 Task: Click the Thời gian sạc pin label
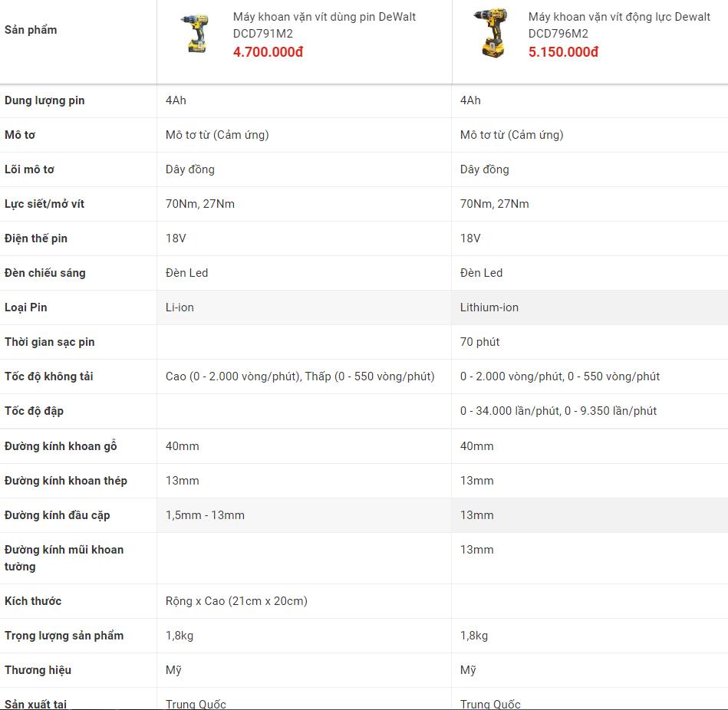point(50,342)
